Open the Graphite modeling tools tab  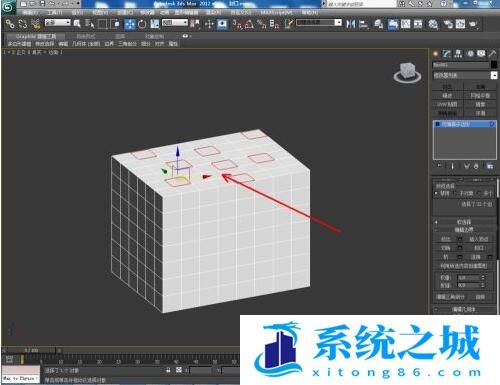tap(36, 36)
